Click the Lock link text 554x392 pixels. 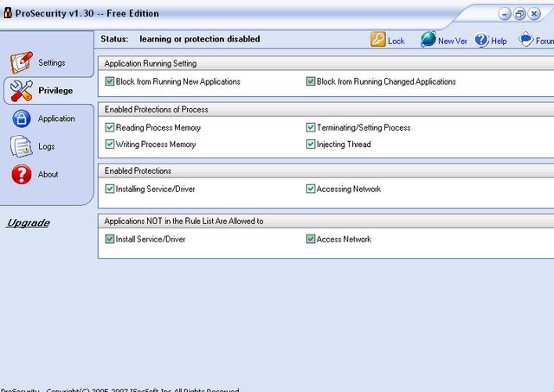coord(396,42)
